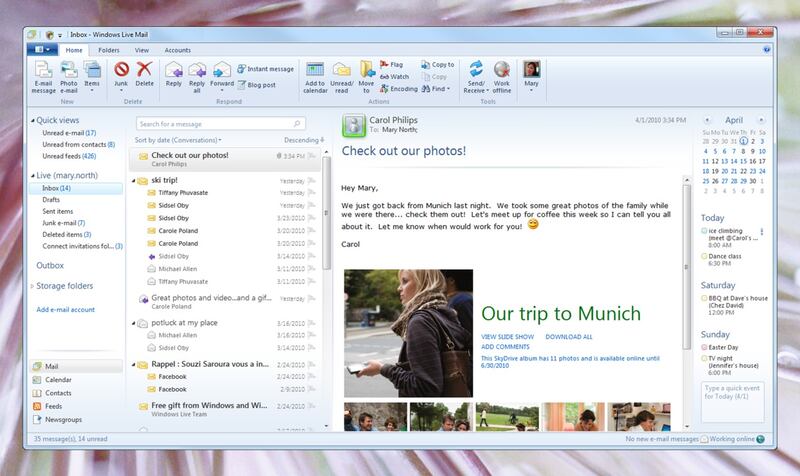
Task: Switch to the Folders ribbon tab
Action: coord(109,49)
